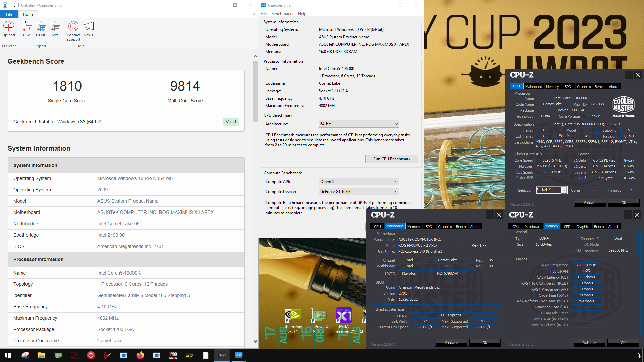
Task: Open the Socket #1 selection dropdown in CPU-Z
Action: [x=551, y=190]
